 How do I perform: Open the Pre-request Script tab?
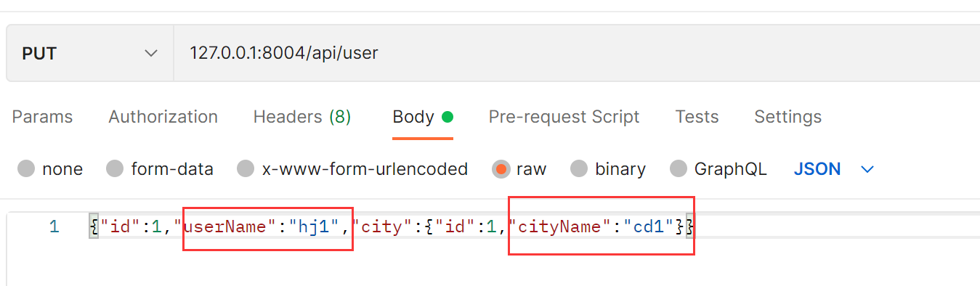[x=564, y=117]
